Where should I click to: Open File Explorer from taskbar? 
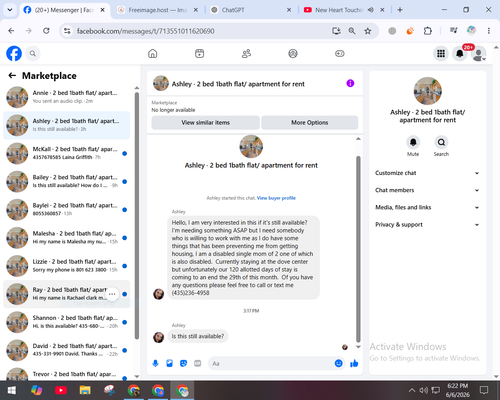(85, 390)
